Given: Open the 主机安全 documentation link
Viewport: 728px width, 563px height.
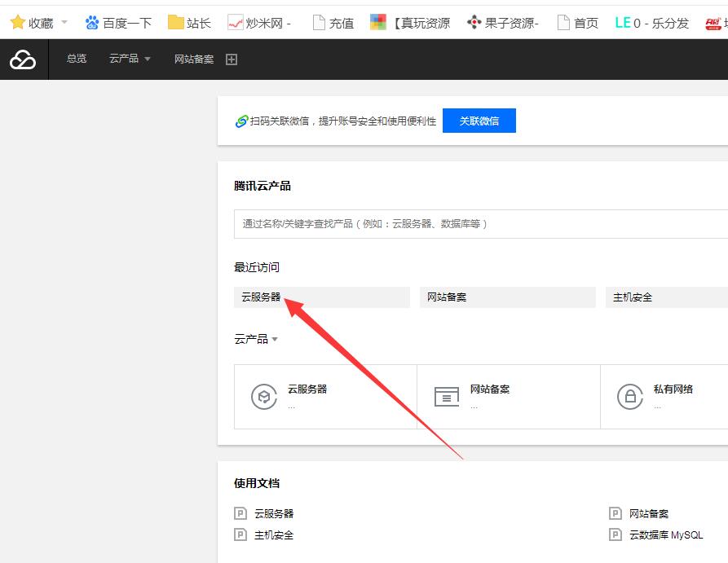Looking at the screenshot, I should coord(274,535).
